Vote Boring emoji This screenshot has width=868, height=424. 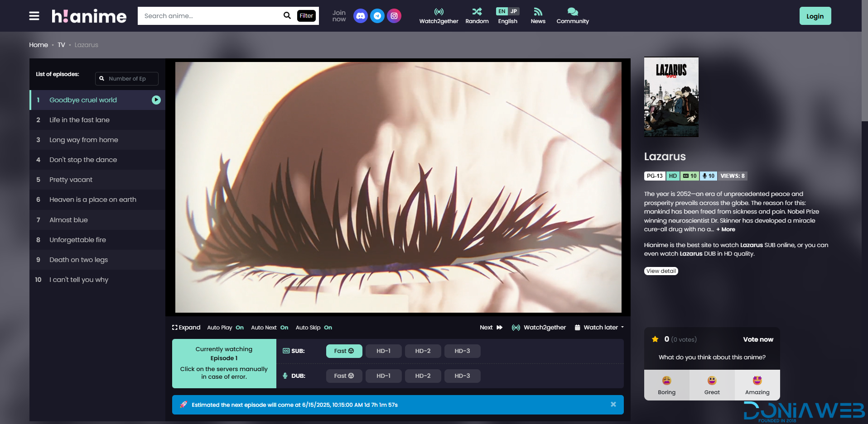point(666,385)
